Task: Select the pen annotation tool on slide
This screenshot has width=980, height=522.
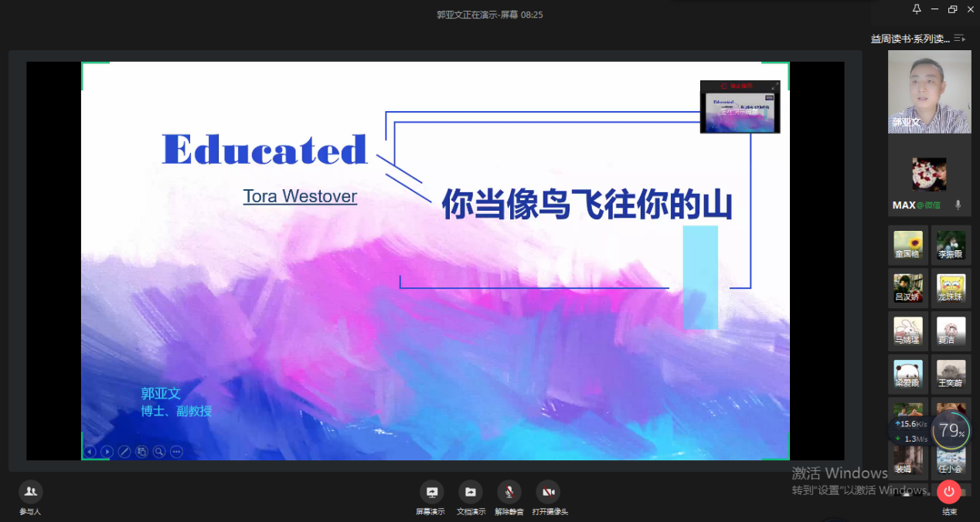Action: coord(124,452)
